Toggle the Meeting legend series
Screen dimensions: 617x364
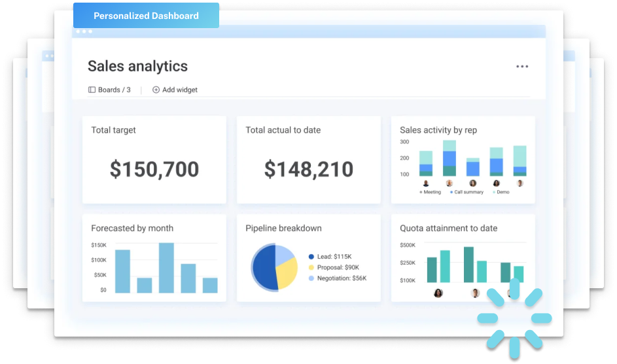[431, 192]
